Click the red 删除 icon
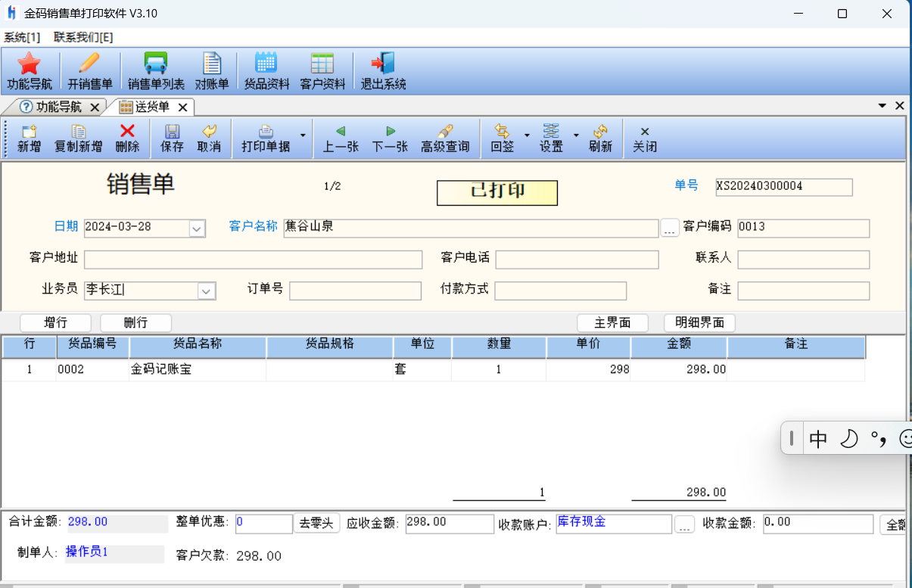 127,132
